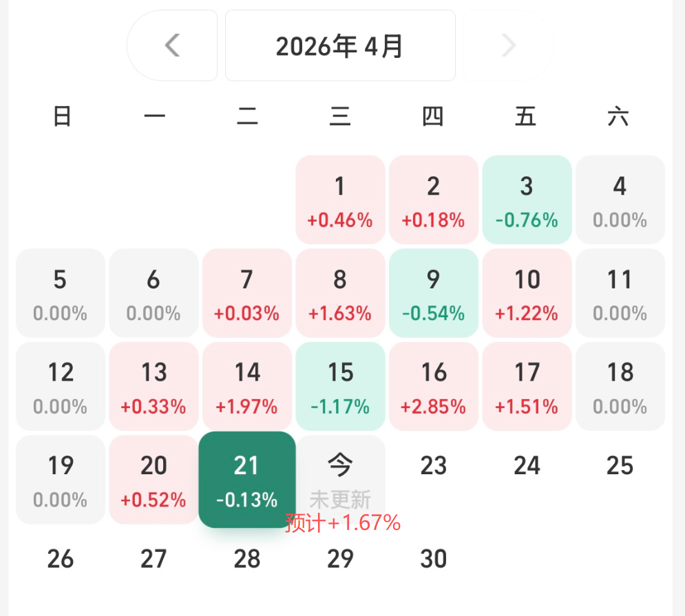Open the 2026年 4月 month picker
685x616 pixels.
click(x=340, y=45)
